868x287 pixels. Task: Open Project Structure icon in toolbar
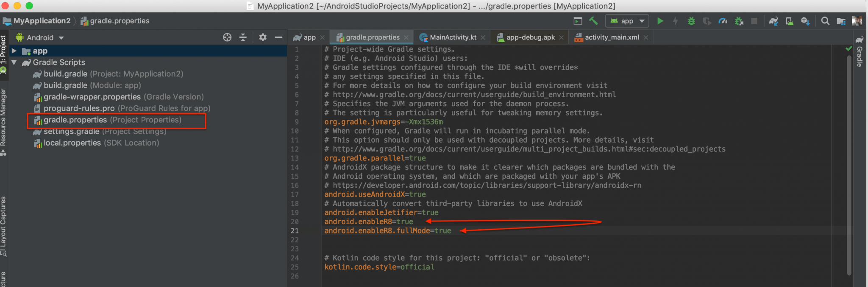(x=841, y=21)
